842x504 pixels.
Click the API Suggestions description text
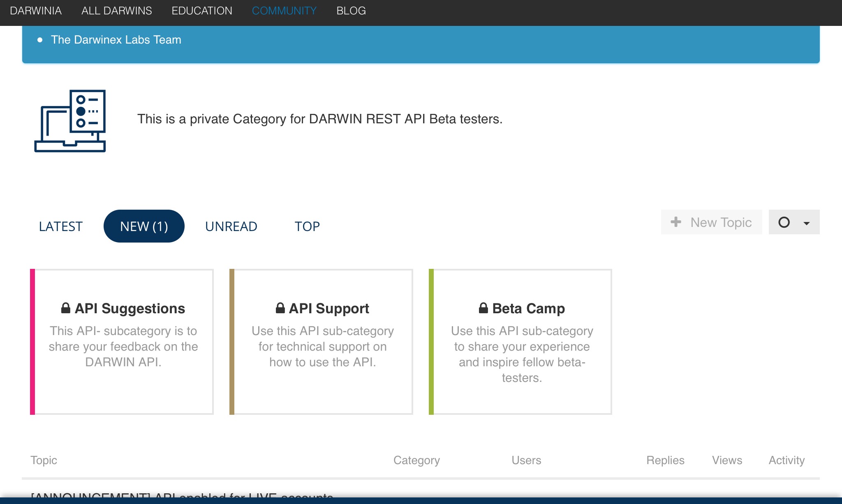coord(123,347)
